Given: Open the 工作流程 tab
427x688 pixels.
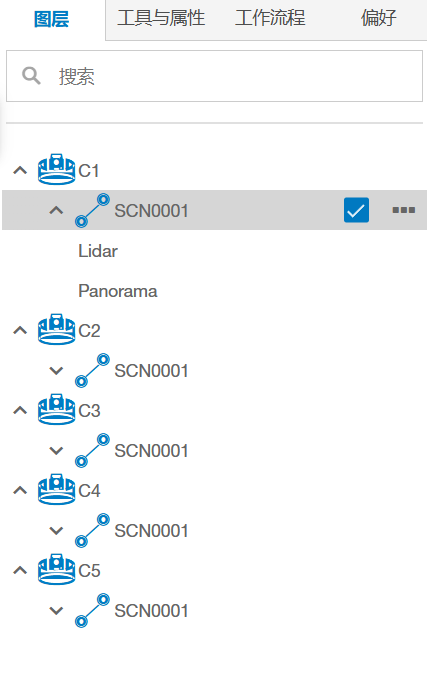Looking at the screenshot, I should 270,18.
